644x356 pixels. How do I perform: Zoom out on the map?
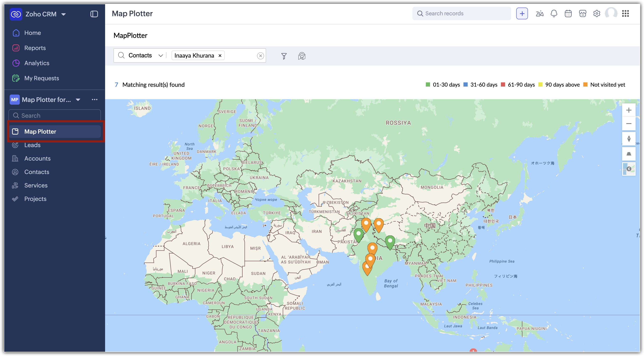click(x=629, y=124)
